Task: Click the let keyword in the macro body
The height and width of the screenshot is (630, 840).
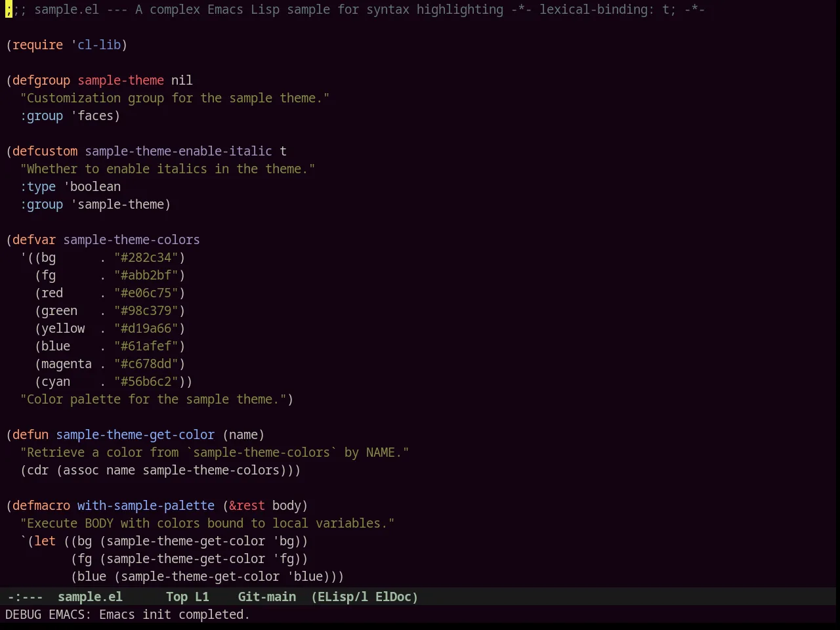Action: coord(45,541)
